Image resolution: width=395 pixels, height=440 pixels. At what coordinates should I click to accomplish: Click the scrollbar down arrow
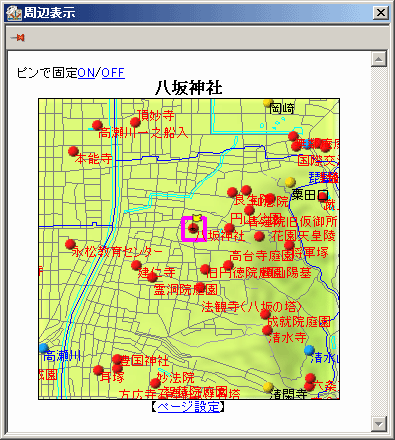(x=379, y=424)
